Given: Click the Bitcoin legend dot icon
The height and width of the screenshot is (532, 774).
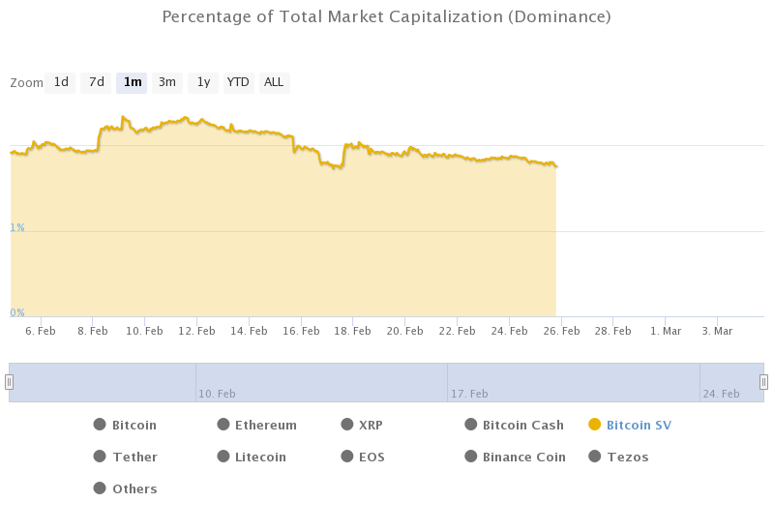Looking at the screenshot, I should tap(100, 425).
